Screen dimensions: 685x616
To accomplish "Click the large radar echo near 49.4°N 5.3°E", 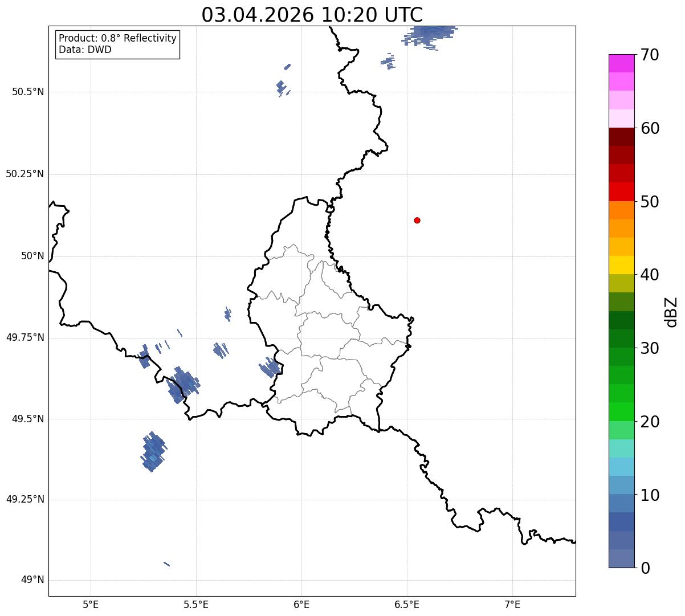I will coord(153,451).
